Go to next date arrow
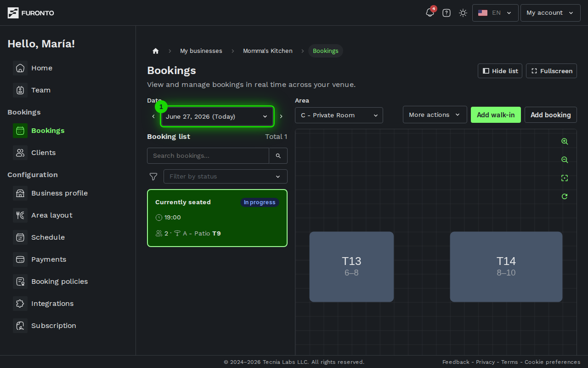This screenshot has width=588, height=368. click(281, 116)
